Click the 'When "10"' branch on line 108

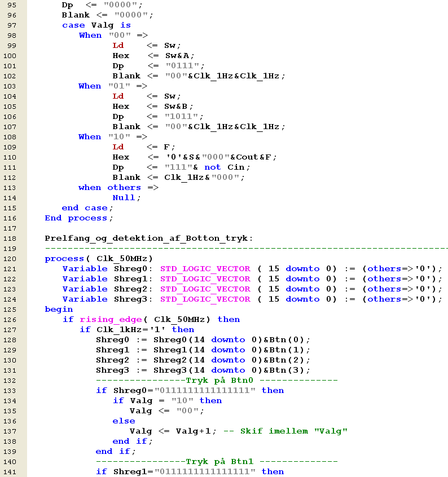point(104,137)
